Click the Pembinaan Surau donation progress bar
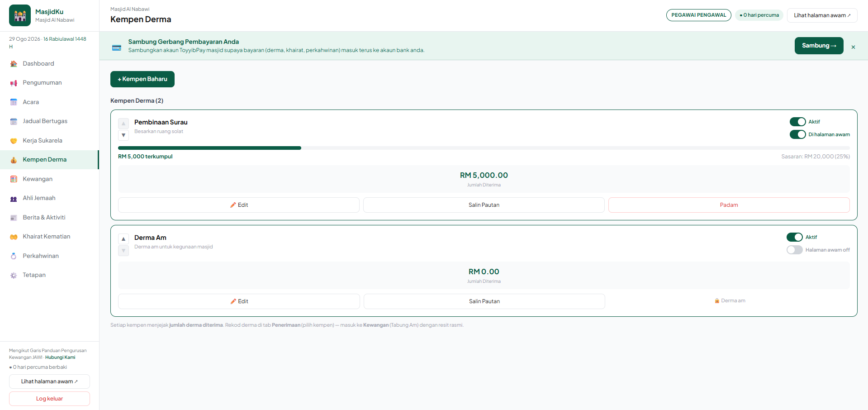The image size is (868, 410). click(484, 148)
